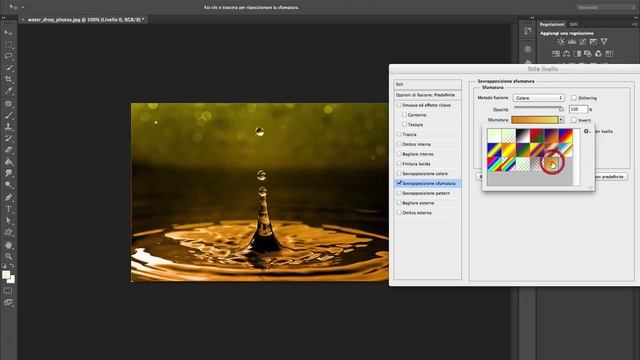
Task: Toggle Quick Mask mode icon
Action: coord(8,291)
